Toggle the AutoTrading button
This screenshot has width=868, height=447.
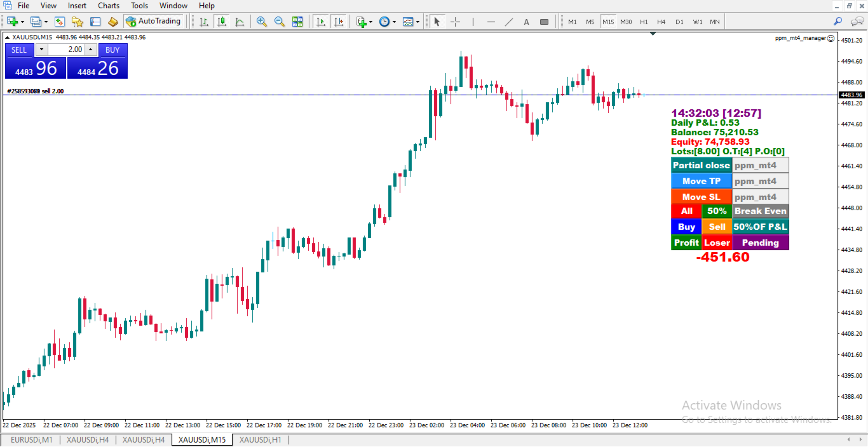pyautogui.click(x=153, y=22)
